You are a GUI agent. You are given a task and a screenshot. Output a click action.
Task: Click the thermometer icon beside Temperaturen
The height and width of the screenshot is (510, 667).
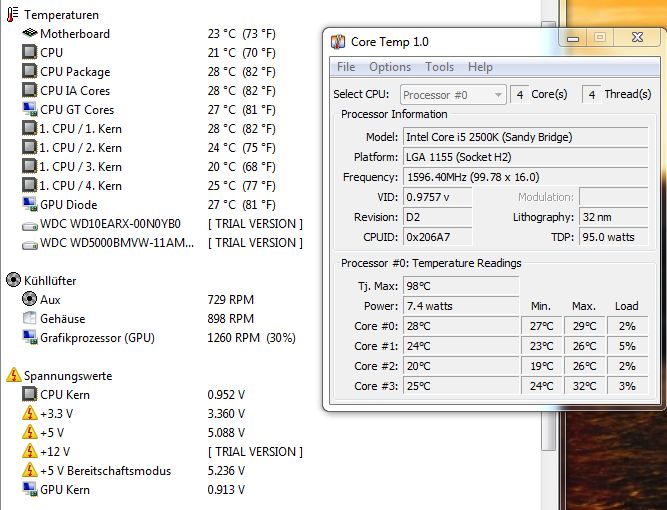point(12,14)
